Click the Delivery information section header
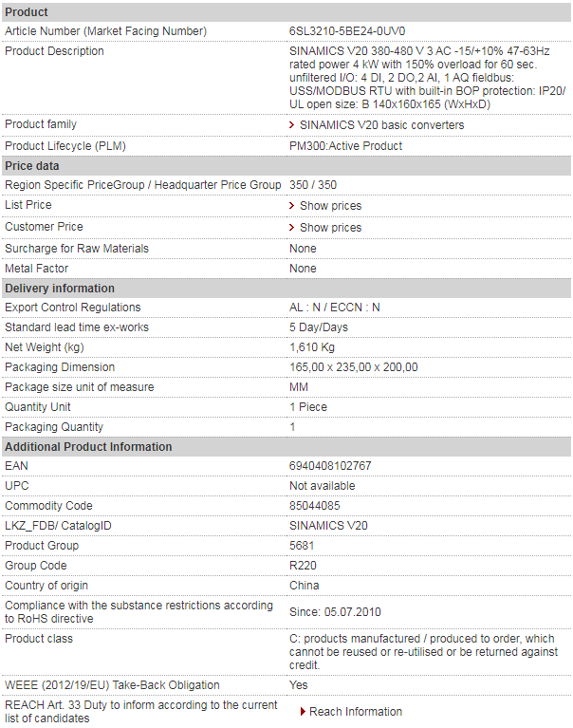 pyautogui.click(x=286, y=289)
